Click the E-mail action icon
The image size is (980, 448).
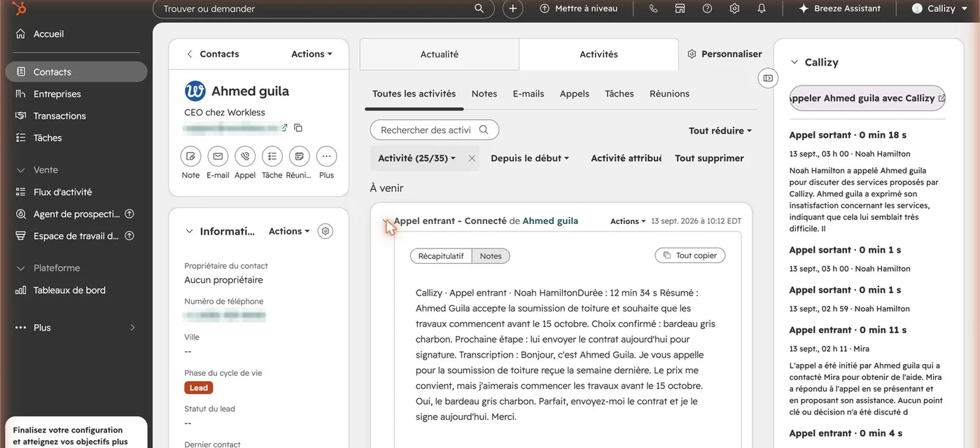(218, 156)
